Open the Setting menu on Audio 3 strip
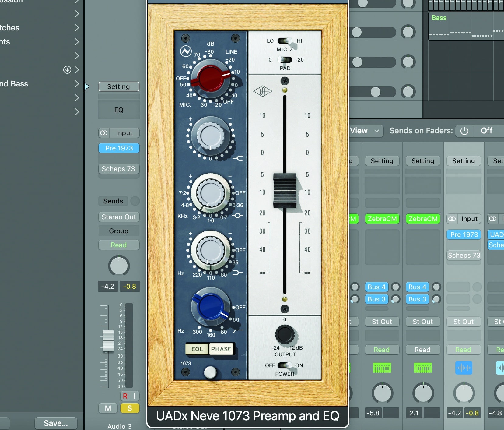Image resolution: width=504 pixels, height=430 pixels. [x=119, y=86]
